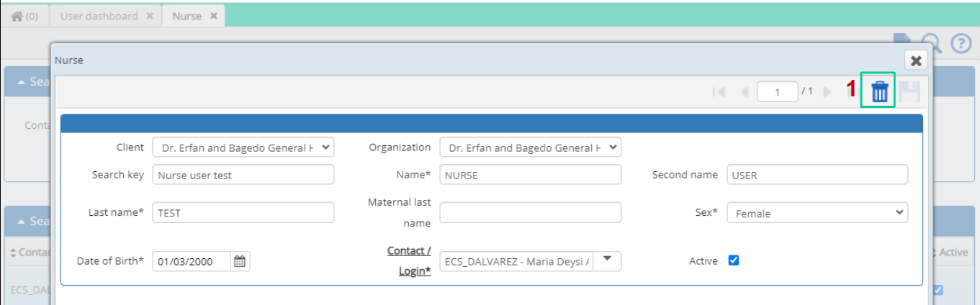Toggle the Active checkbox in background table row

point(938,290)
